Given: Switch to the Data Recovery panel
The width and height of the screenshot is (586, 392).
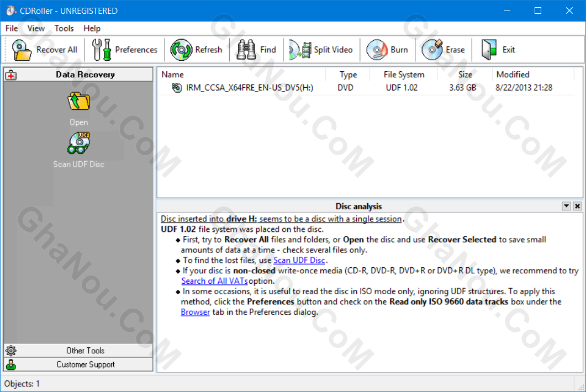Looking at the screenshot, I should tap(78, 75).
